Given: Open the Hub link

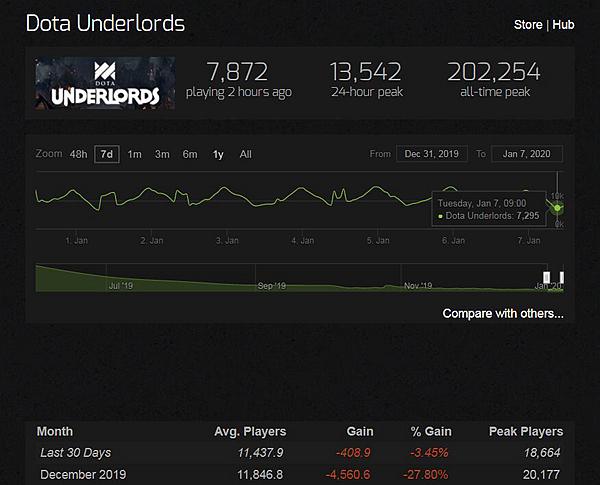Looking at the screenshot, I should pyautogui.click(x=563, y=25).
